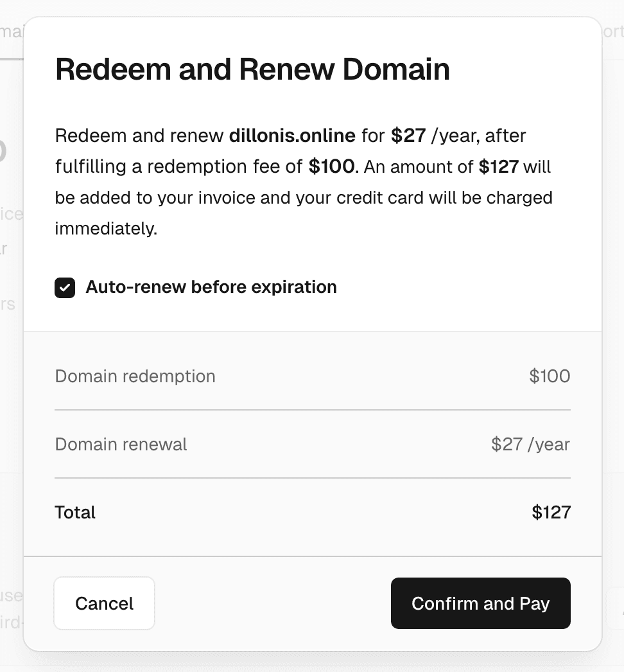Screen dimensions: 624x672
Task: Cancel the domain redemption
Action: [x=104, y=603]
